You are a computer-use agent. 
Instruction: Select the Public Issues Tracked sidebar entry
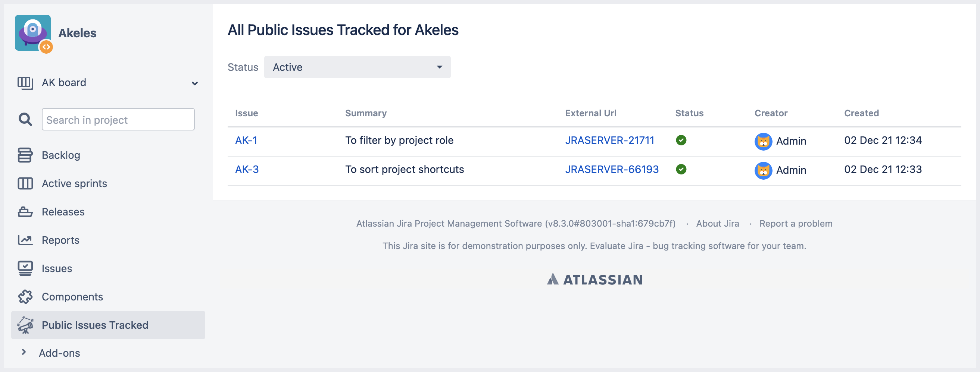(x=95, y=325)
